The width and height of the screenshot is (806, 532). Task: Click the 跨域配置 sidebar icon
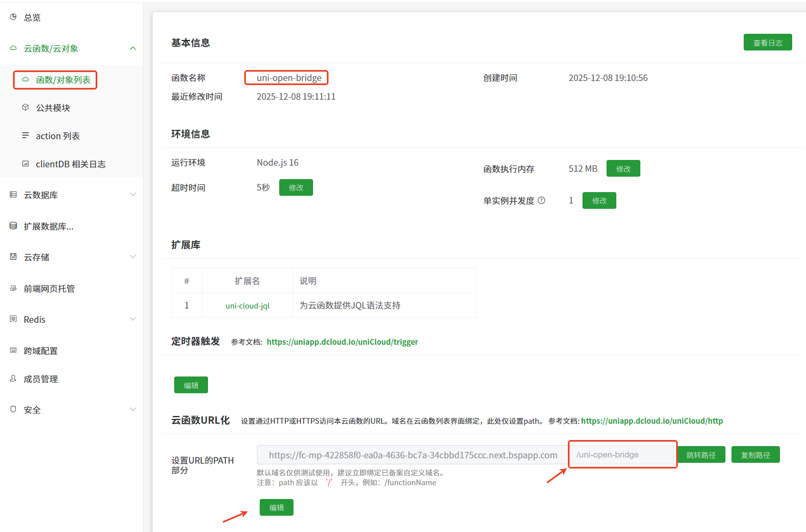(x=13, y=350)
